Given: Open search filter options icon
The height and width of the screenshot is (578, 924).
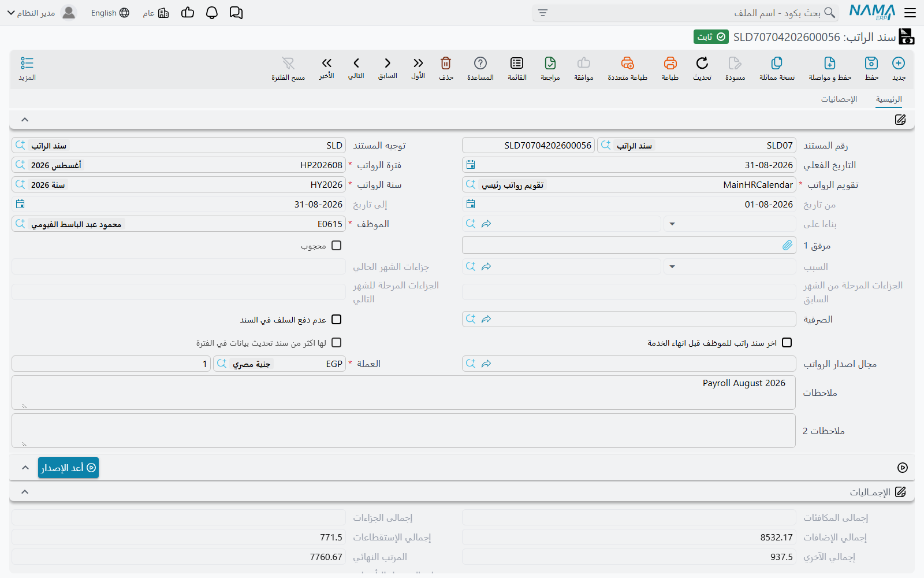Looking at the screenshot, I should [542, 13].
